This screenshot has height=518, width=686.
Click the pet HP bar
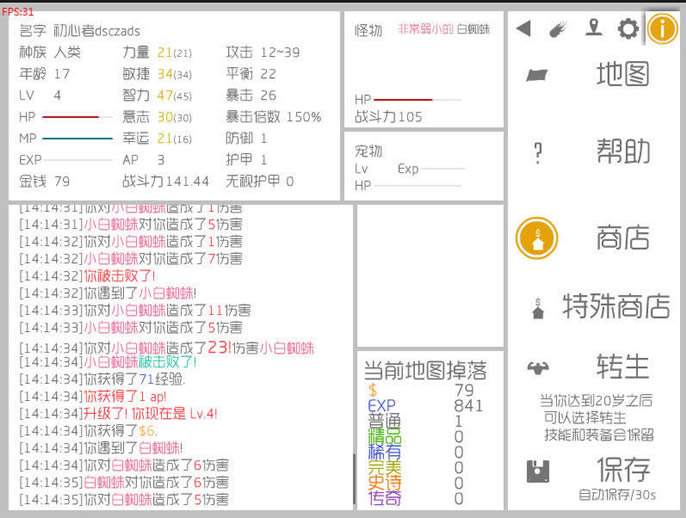pos(417,186)
